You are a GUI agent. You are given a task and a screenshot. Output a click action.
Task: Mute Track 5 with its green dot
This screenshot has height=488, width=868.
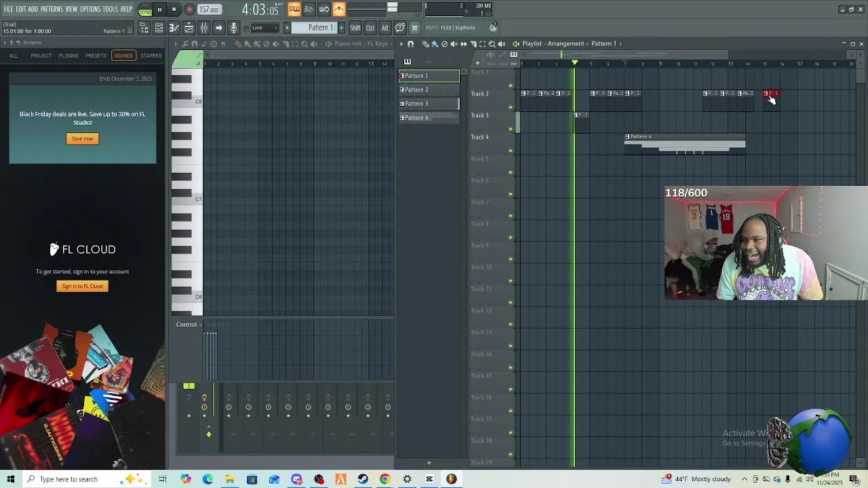[x=511, y=172]
